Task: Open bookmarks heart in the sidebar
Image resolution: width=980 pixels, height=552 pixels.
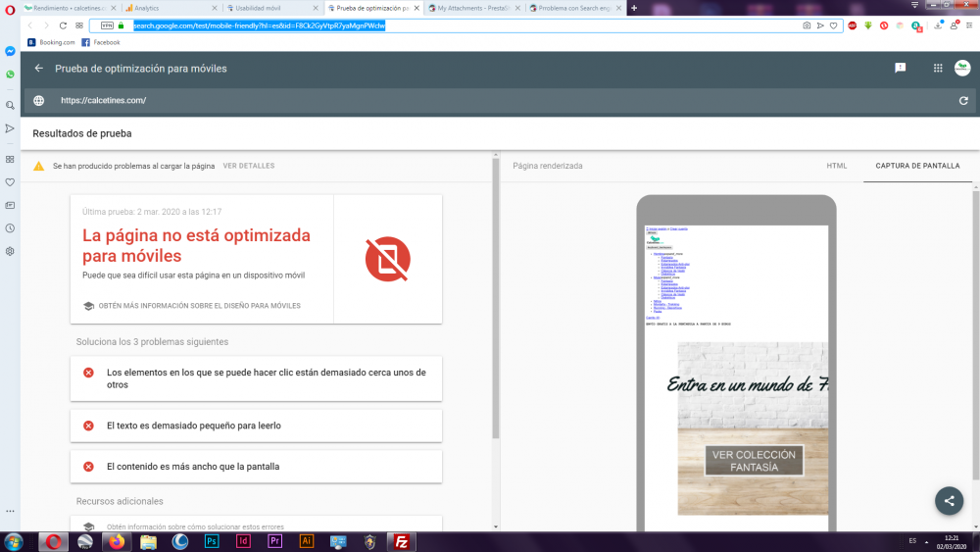Action: [10, 182]
